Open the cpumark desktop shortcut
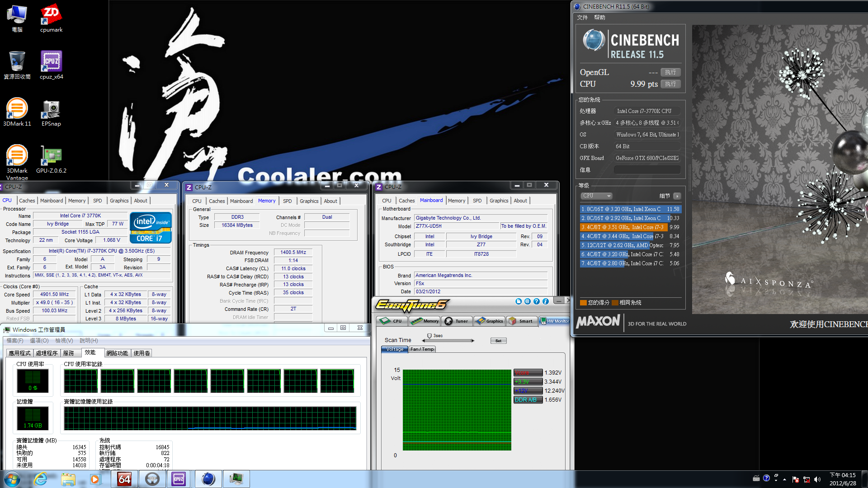The width and height of the screenshot is (868, 488). pos(51,18)
